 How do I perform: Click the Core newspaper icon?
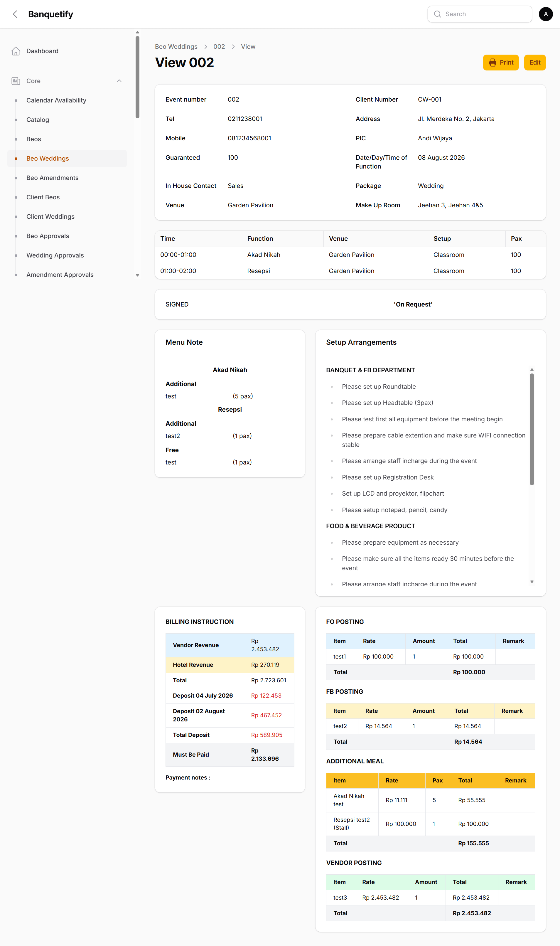16,81
